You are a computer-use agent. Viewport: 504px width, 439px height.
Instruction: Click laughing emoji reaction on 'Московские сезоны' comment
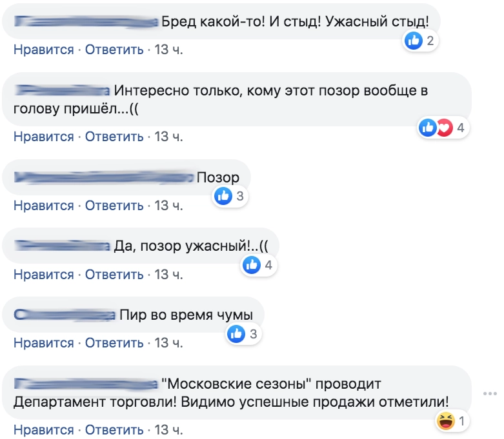pos(445,422)
